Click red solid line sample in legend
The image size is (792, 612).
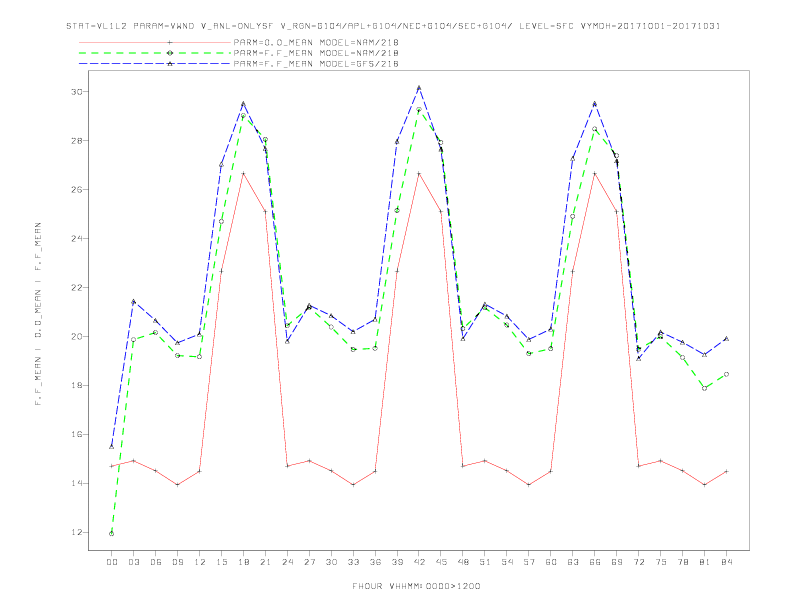point(155,42)
